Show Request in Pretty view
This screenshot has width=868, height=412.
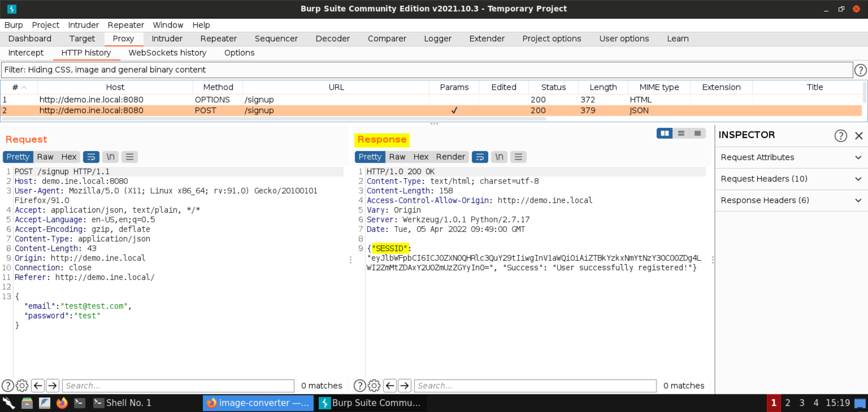(x=18, y=157)
